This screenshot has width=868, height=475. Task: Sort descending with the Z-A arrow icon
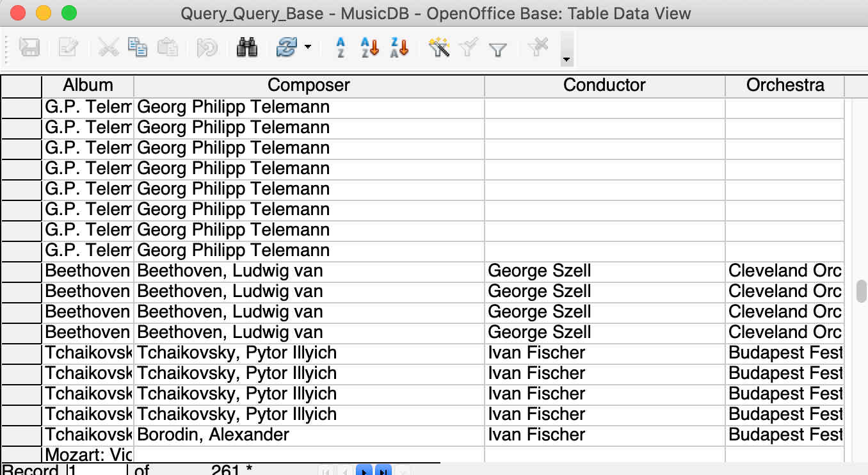tap(399, 47)
